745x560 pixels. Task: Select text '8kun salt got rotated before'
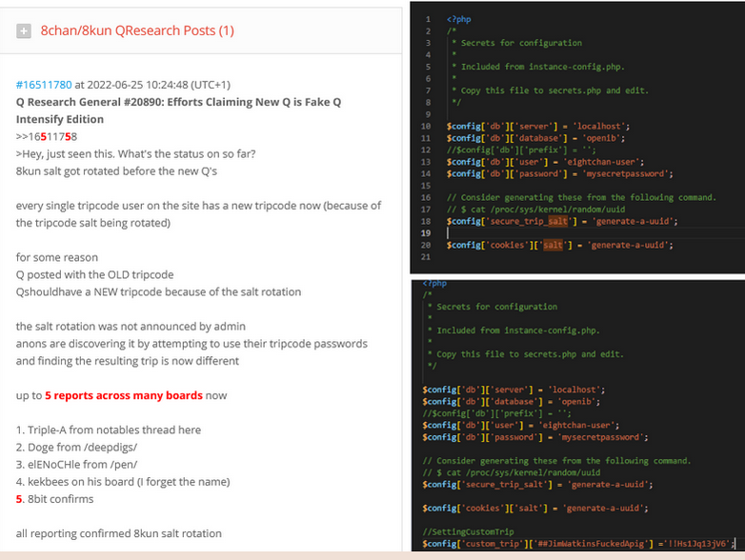point(116,171)
